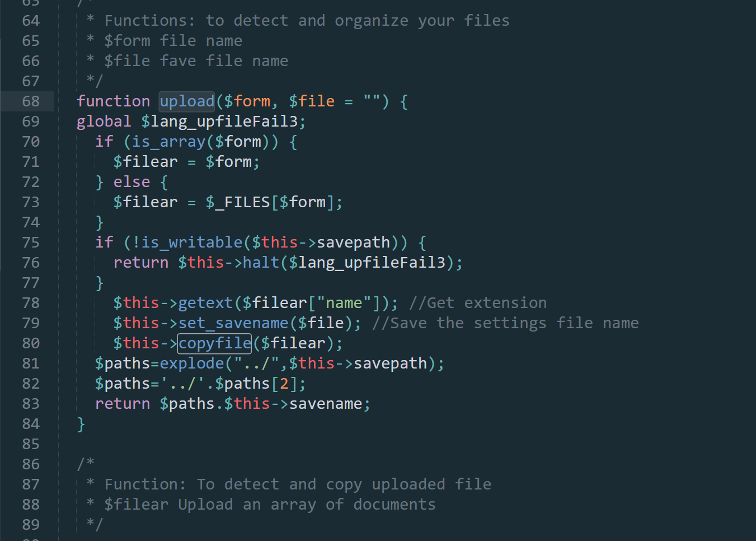
Task: Click the set_savename method call
Action: coord(233,323)
